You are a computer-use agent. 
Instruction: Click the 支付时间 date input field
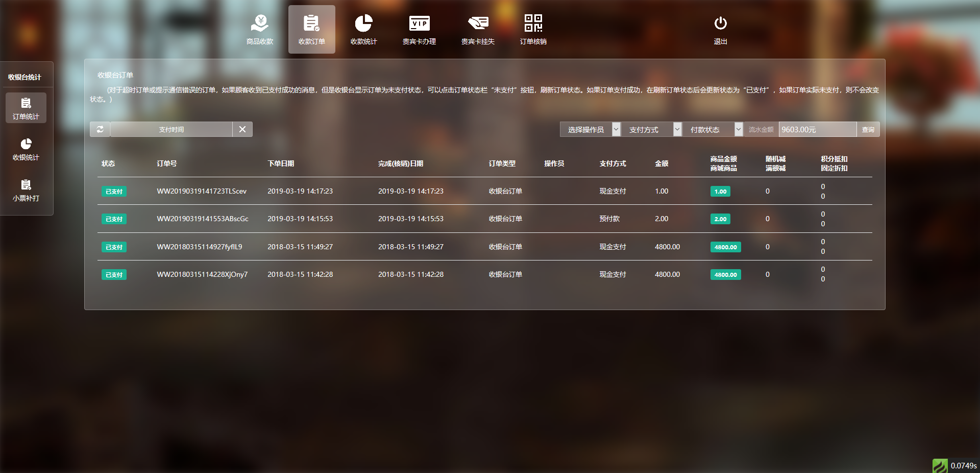[x=171, y=129]
